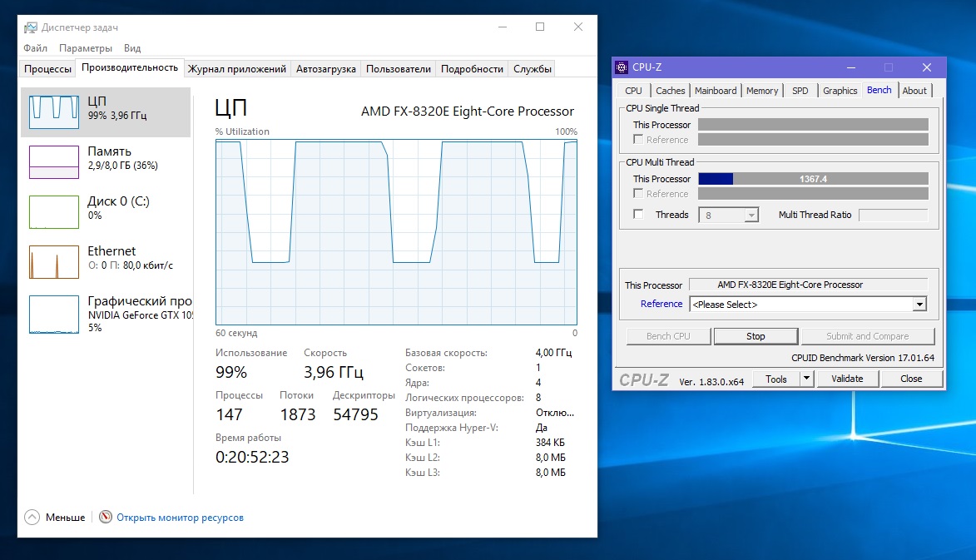Open the Bench tab in CPU-Z
This screenshot has height=560, width=976.
(x=879, y=90)
